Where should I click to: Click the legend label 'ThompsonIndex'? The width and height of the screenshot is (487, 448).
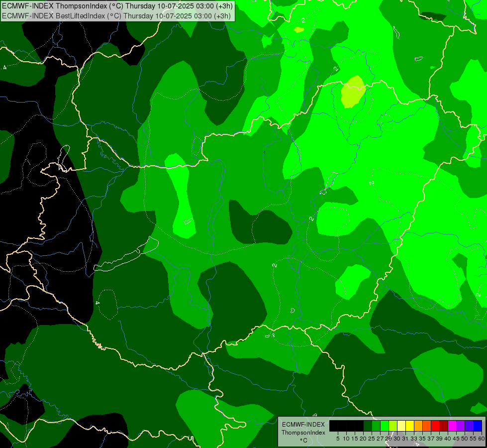(x=303, y=433)
